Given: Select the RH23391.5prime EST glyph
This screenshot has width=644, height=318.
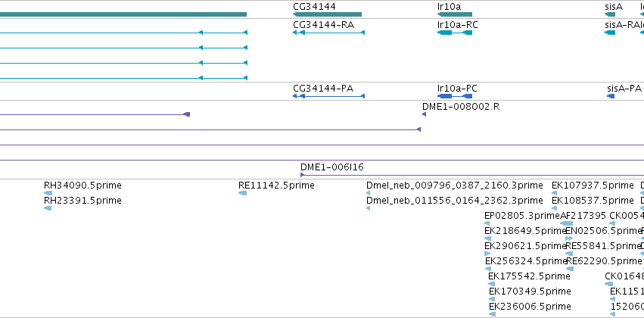Looking at the screenshot, I should (48, 208).
